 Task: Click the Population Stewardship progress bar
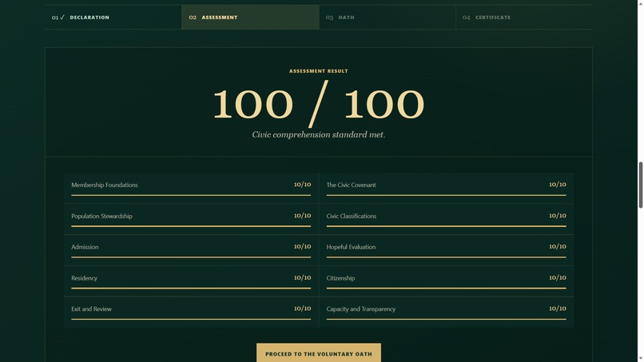click(191, 226)
